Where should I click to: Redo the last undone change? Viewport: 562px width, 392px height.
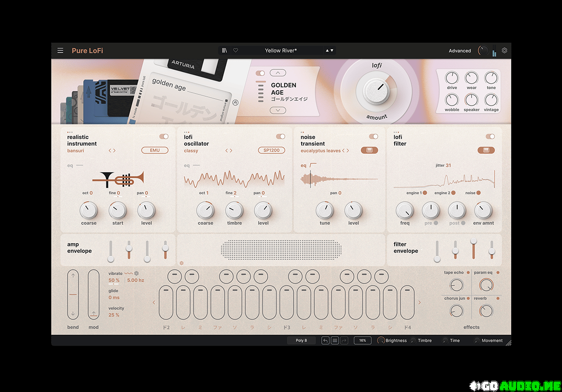[344, 340]
